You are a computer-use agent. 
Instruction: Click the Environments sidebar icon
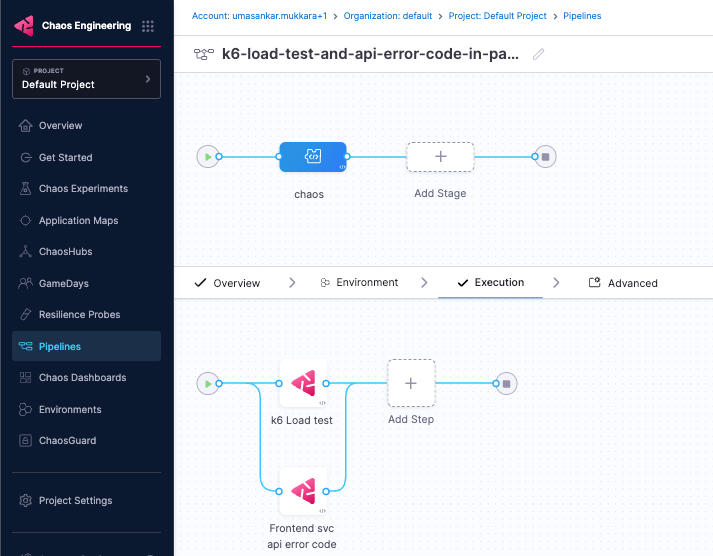click(x=25, y=409)
